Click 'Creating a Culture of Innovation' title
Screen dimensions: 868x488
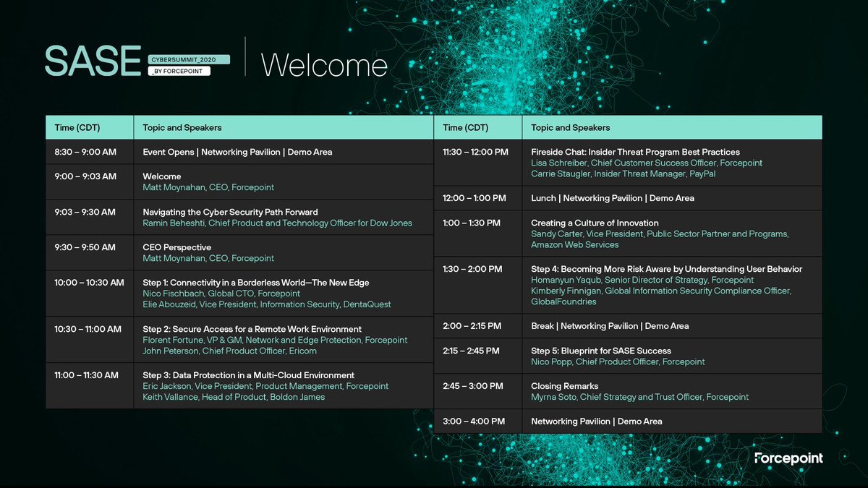pos(595,223)
